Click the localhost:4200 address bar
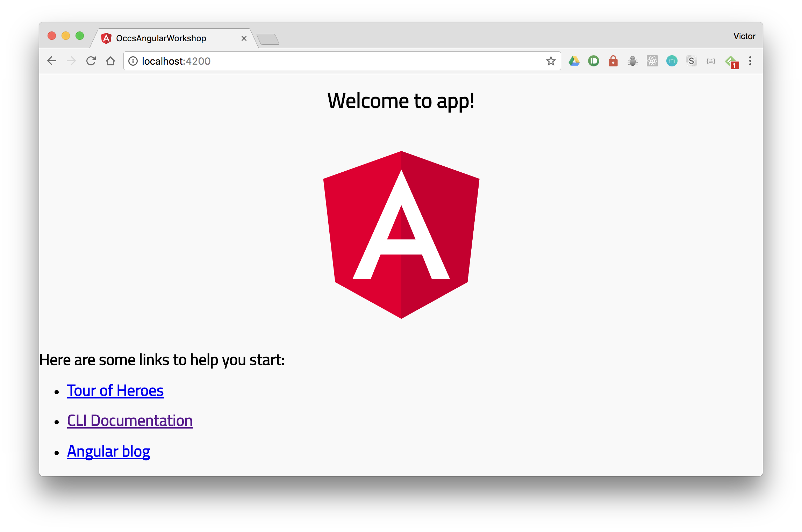The width and height of the screenshot is (802, 532). click(x=315, y=61)
